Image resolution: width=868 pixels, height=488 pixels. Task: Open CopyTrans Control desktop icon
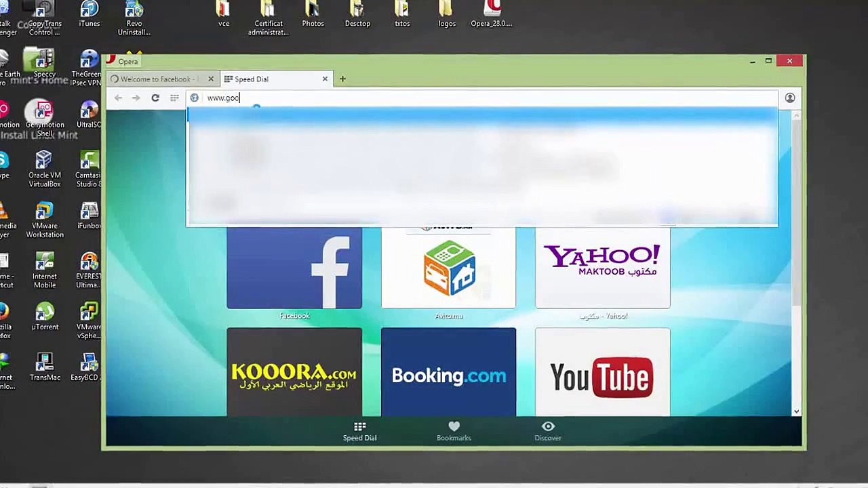(x=45, y=18)
